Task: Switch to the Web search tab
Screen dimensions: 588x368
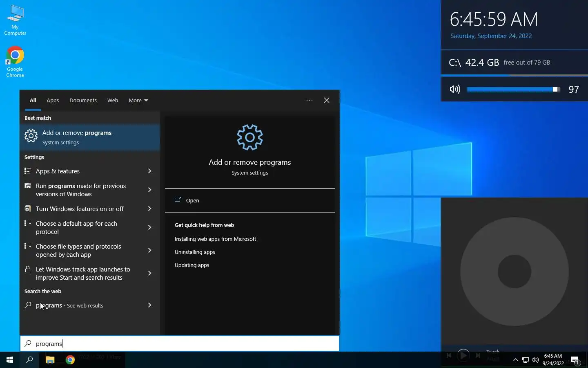Action: click(x=113, y=100)
